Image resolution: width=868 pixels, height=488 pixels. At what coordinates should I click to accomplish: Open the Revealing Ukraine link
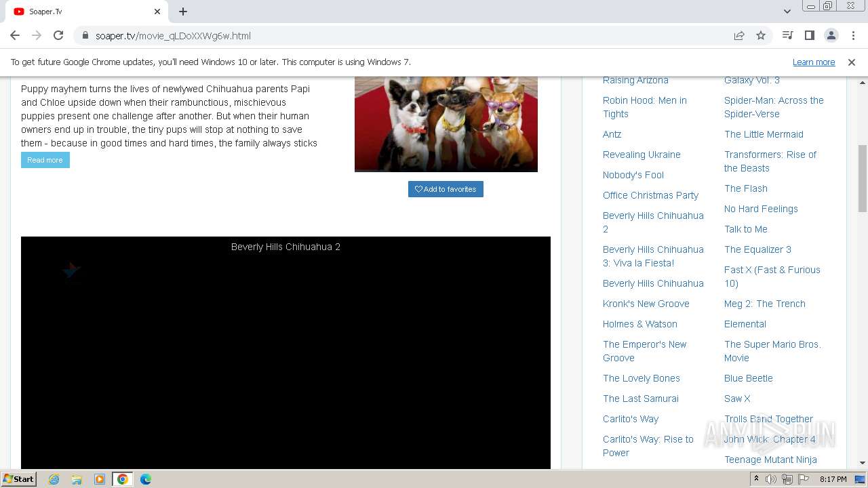642,155
